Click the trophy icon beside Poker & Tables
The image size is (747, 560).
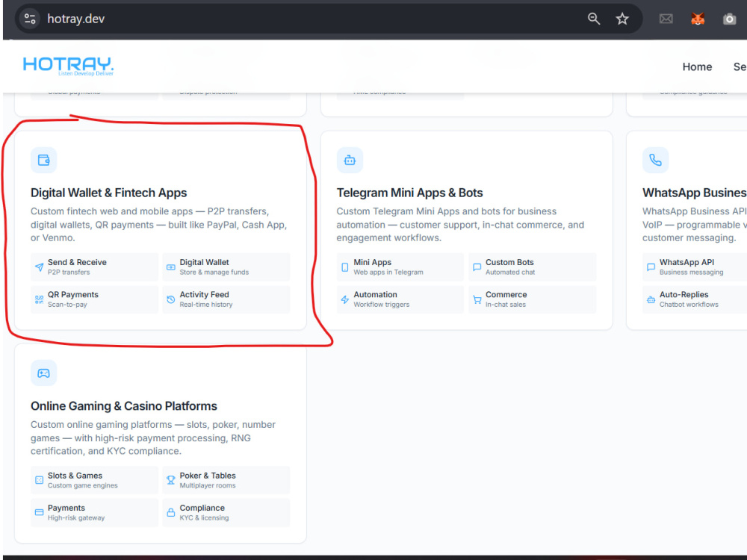(x=170, y=480)
